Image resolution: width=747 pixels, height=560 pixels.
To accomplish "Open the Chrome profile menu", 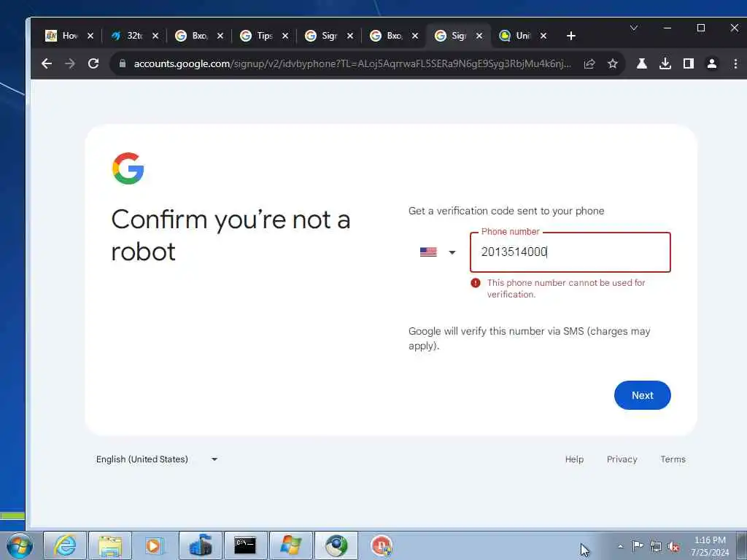I will pos(712,63).
